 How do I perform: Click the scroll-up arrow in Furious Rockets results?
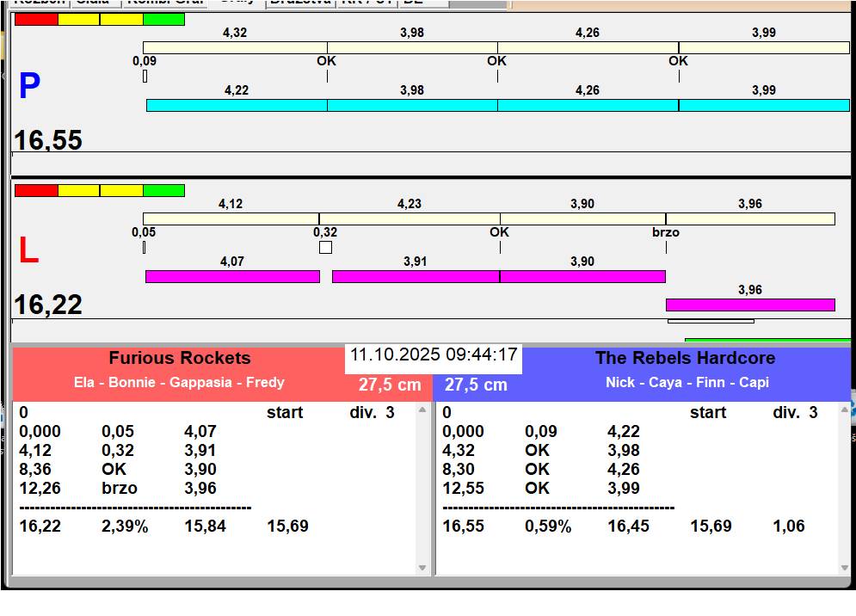(422, 410)
